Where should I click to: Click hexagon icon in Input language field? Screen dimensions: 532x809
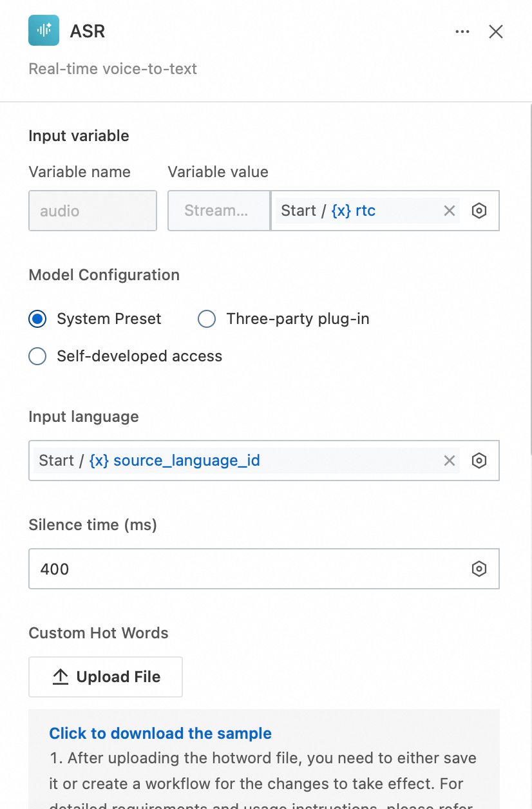(x=479, y=461)
